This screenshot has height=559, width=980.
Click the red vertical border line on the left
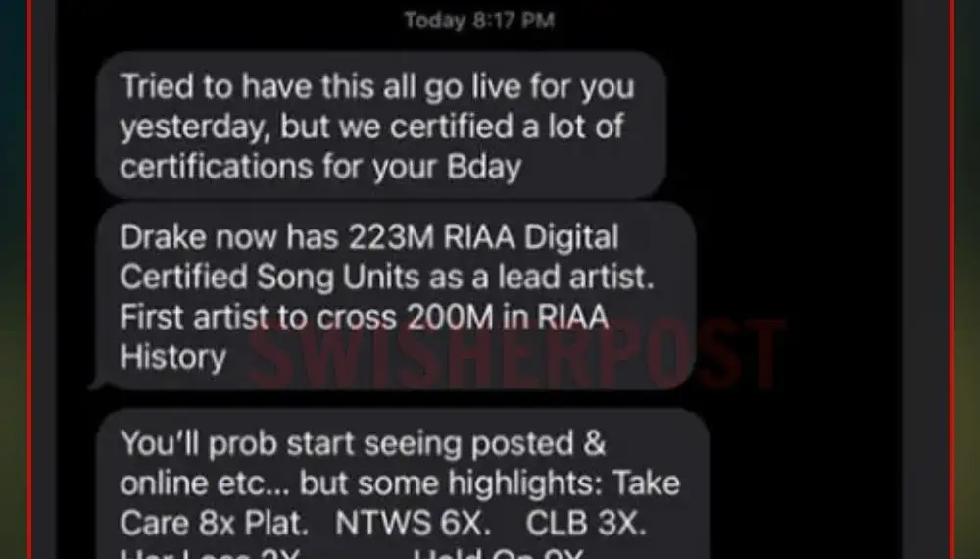30,279
